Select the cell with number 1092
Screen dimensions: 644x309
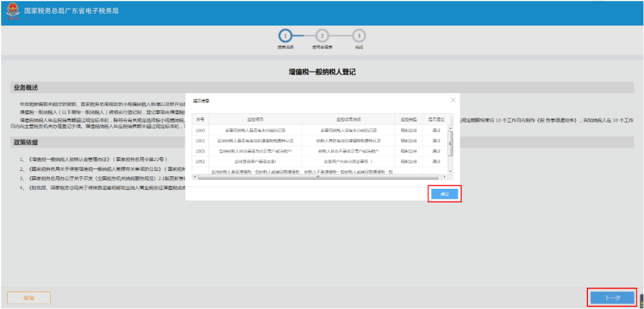(x=200, y=161)
